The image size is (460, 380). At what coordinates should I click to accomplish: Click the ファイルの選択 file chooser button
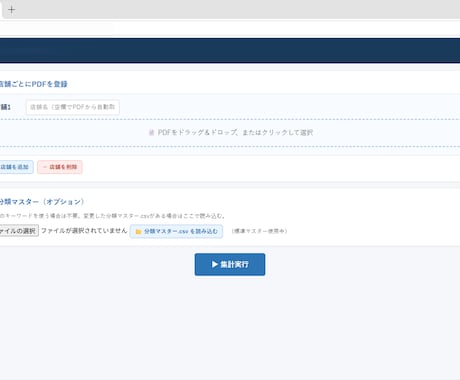(x=19, y=231)
